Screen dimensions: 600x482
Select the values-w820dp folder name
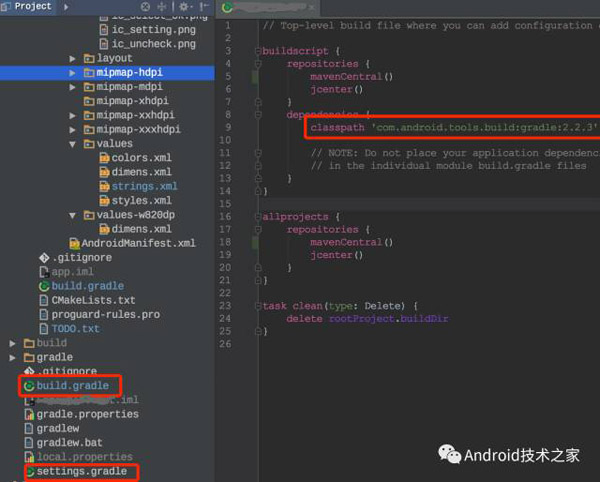click(135, 215)
